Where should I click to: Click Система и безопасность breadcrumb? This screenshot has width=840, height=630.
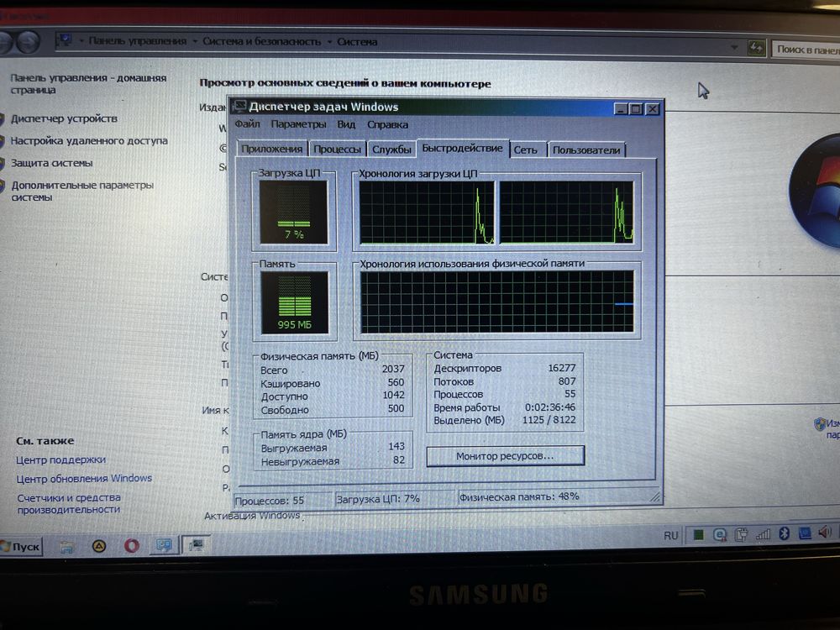[x=261, y=41]
